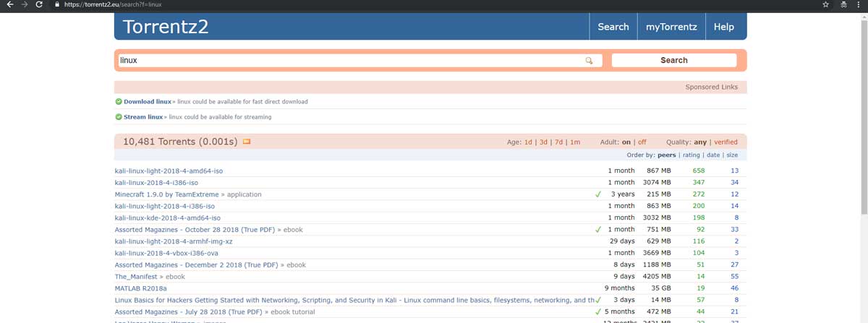
Task: Click the 4205 MB size of The_Manifest
Action: pyautogui.click(x=657, y=276)
